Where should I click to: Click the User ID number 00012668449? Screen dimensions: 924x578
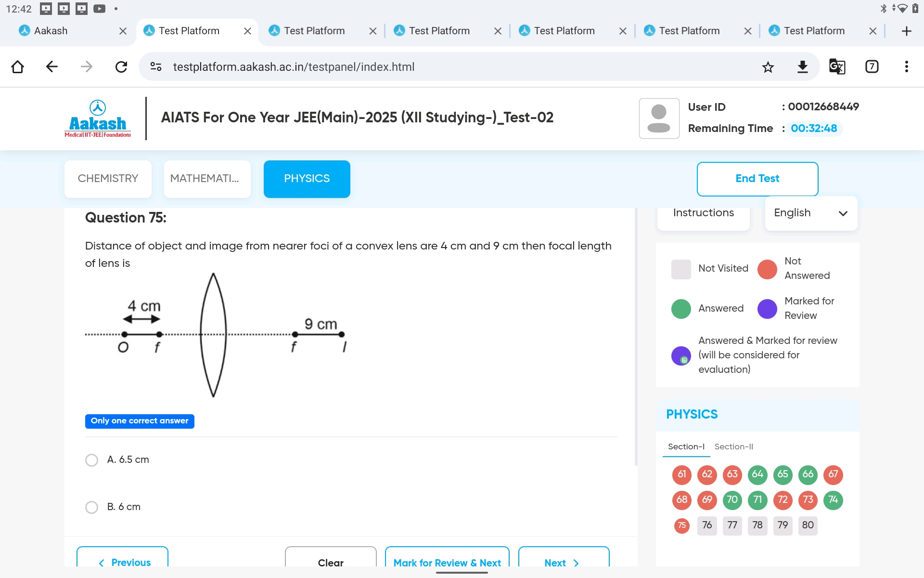(x=823, y=107)
